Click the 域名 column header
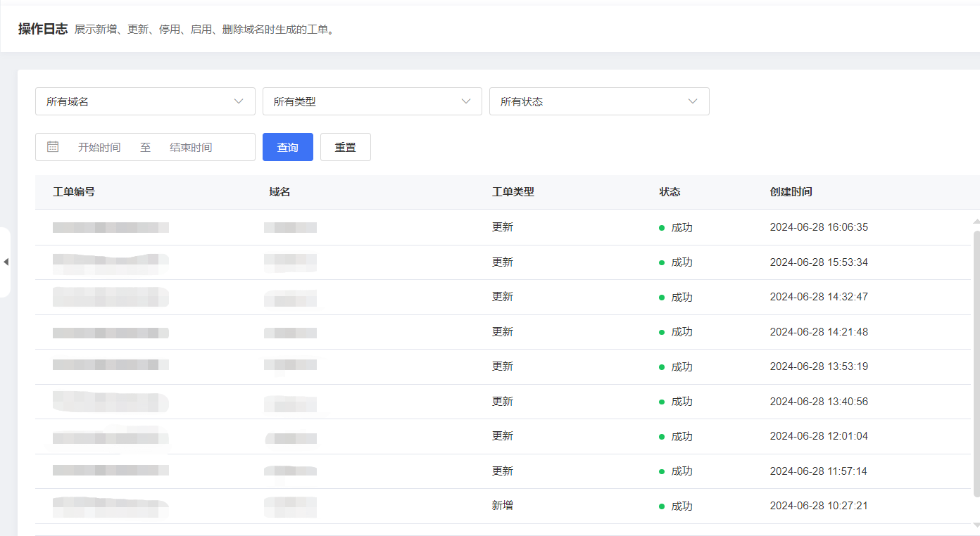 [x=279, y=191]
